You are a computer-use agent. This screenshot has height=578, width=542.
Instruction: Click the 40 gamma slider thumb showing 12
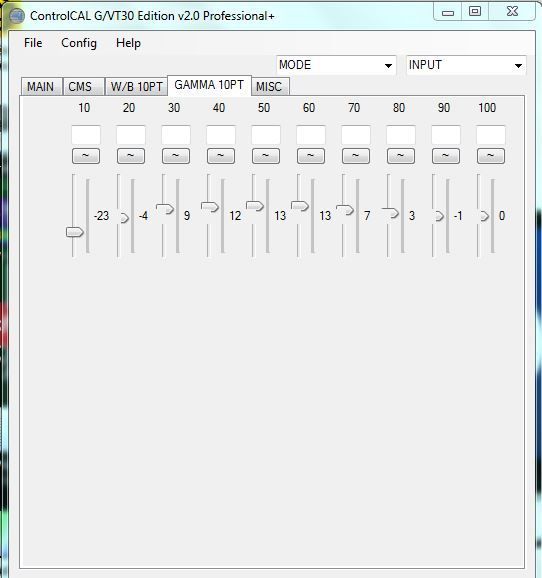tap(210, 207)
